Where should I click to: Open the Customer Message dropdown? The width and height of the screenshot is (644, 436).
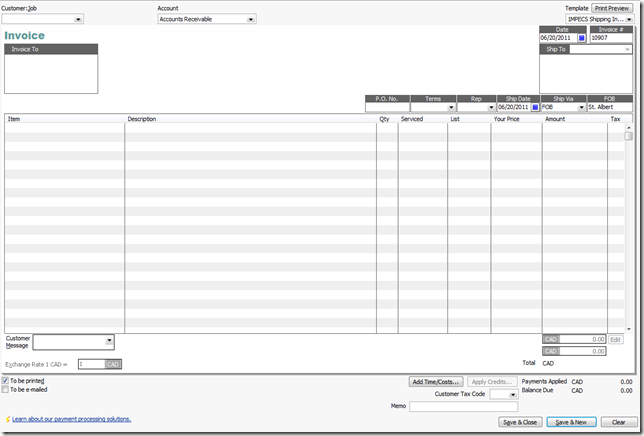click(x=109, y=340)
